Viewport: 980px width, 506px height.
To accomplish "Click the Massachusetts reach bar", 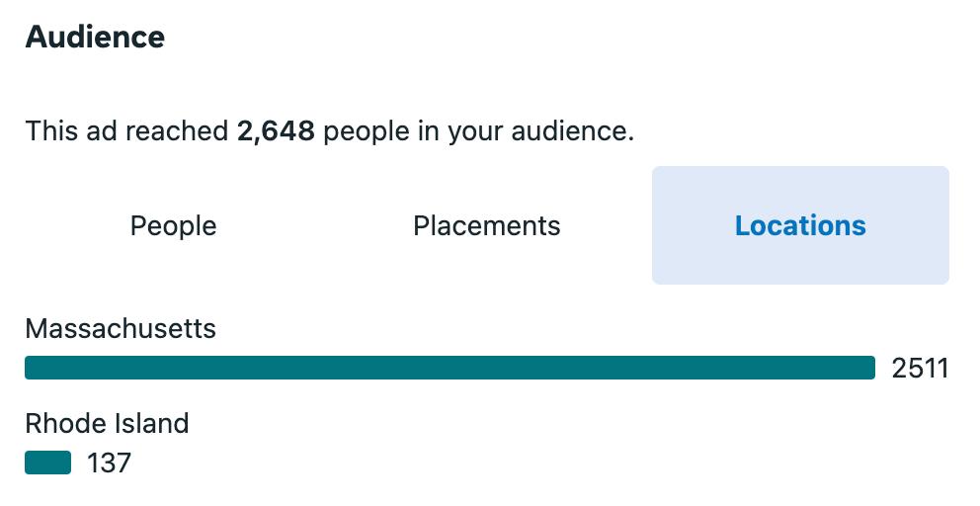I will click(x=449, y=369).
